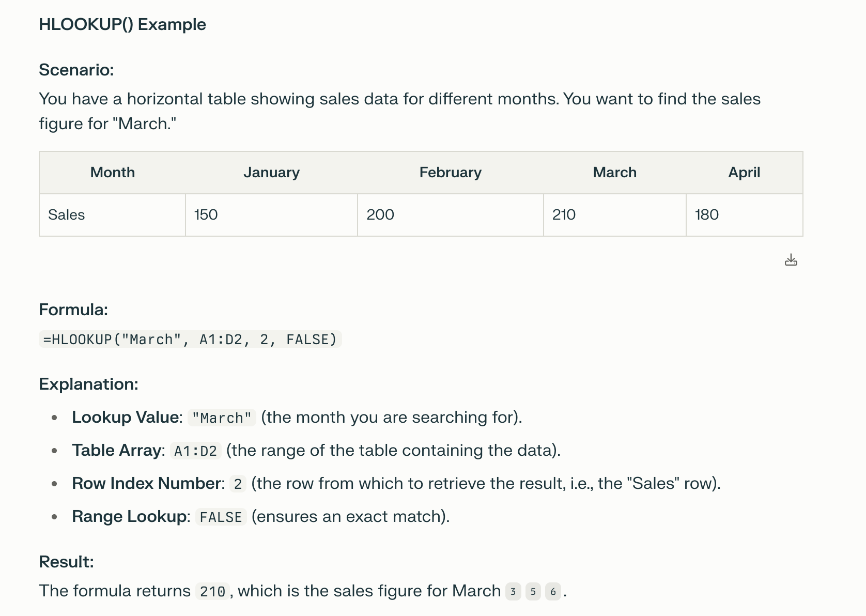
Task: Click the 210 inline code in Result
Action: pyautogui.click(x=212, y=591)
